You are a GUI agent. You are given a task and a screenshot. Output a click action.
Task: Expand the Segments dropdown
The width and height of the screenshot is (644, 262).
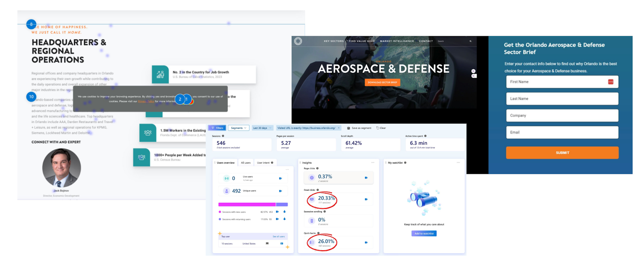[x=238, y=128]
